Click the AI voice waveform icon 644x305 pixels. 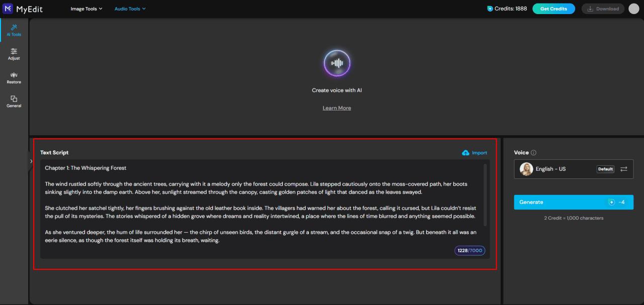point(337,63)
